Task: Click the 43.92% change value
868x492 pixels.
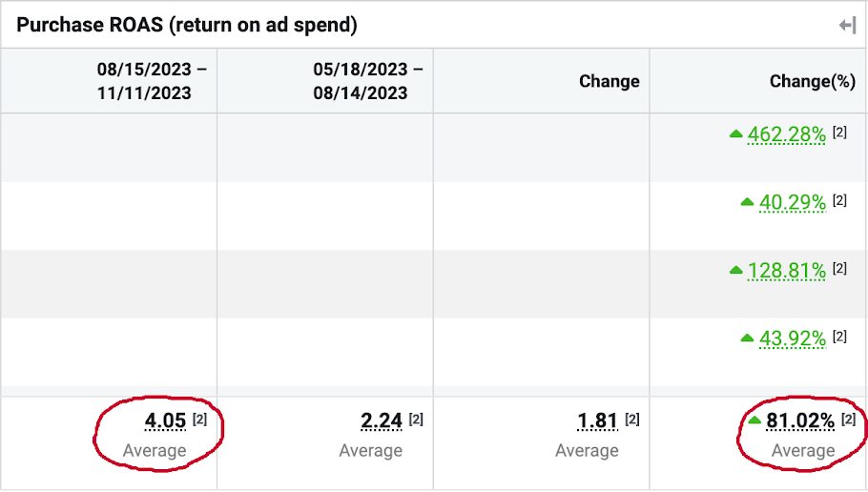Action: pos(793,338)
